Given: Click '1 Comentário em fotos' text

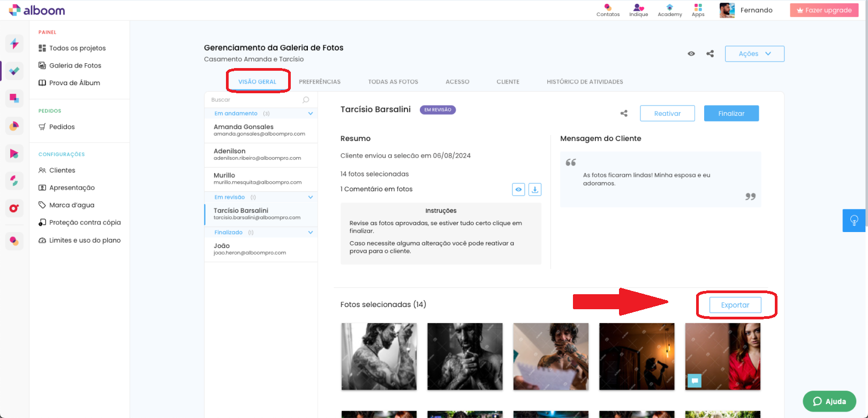Looking at the screenshot, I should point(376,189).
